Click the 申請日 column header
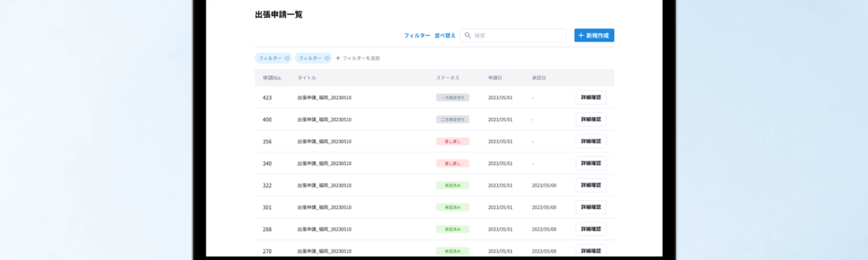Screen dimensions: 868x260 point(495,77)
